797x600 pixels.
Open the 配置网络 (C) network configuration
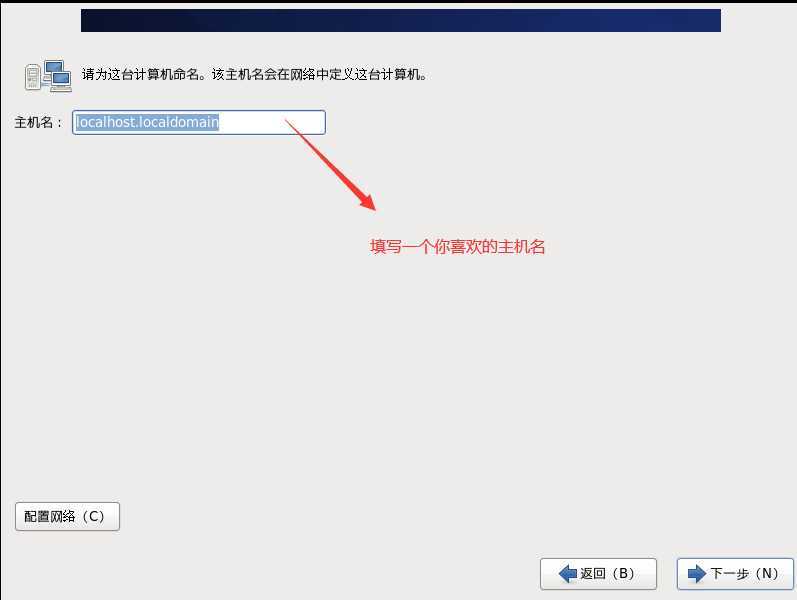[68, 517]
